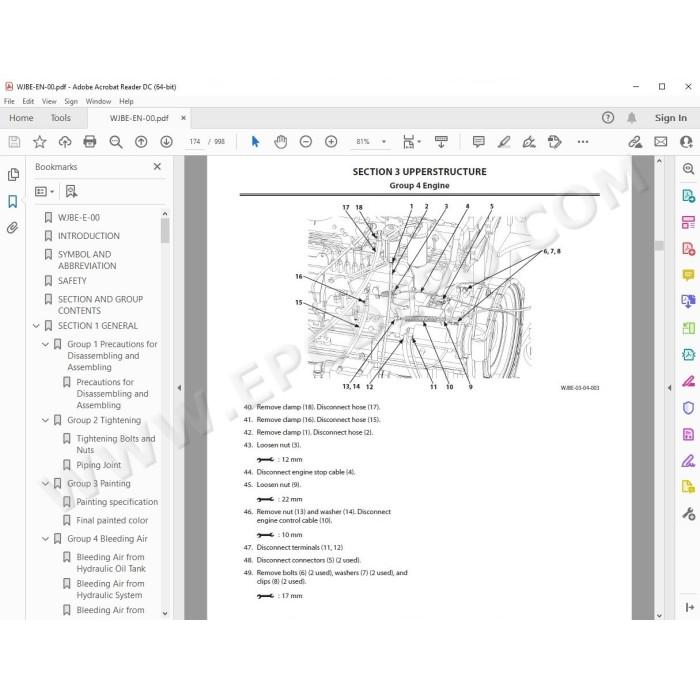Screen dimensions: 700x700
Task: Click the Print file icon
Action: [90, 142]
